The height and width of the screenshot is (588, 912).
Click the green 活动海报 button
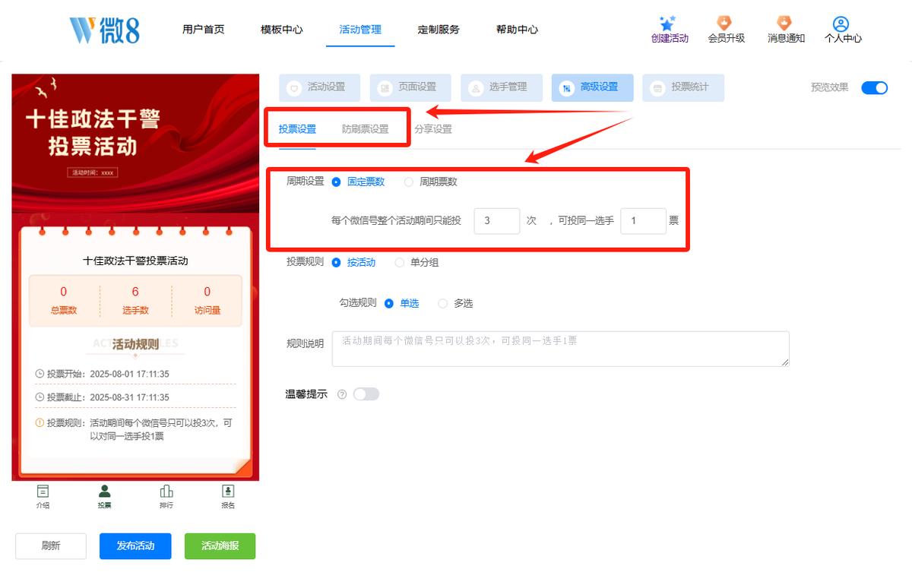tap(220, 546)
